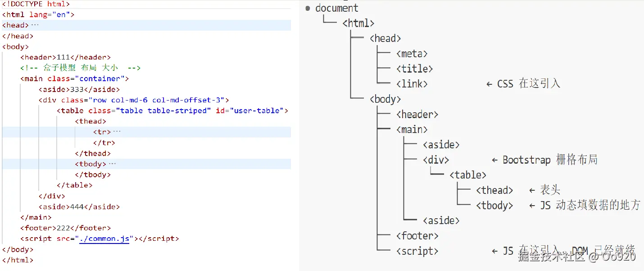The height and width of the screenshot is (271, 644).
Task: Click the "表头" annotation beside <thead>
Action: [x=550, y=190]
